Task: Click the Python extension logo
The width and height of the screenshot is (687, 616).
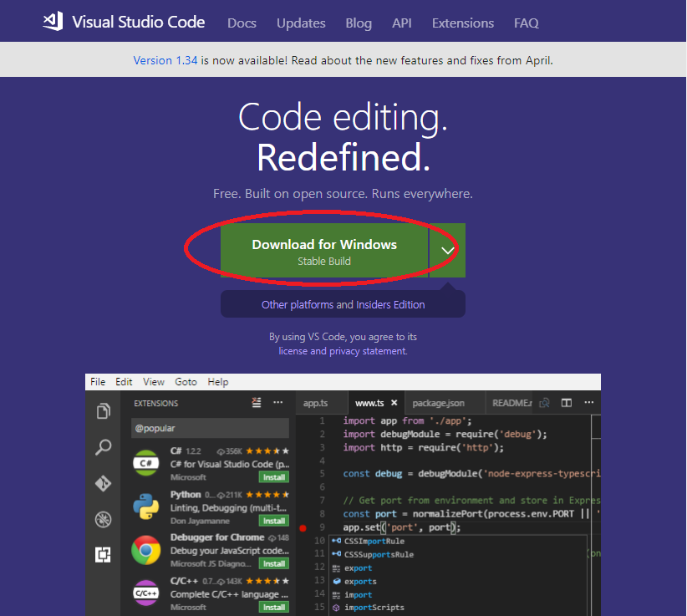Action: pos(146,507)
